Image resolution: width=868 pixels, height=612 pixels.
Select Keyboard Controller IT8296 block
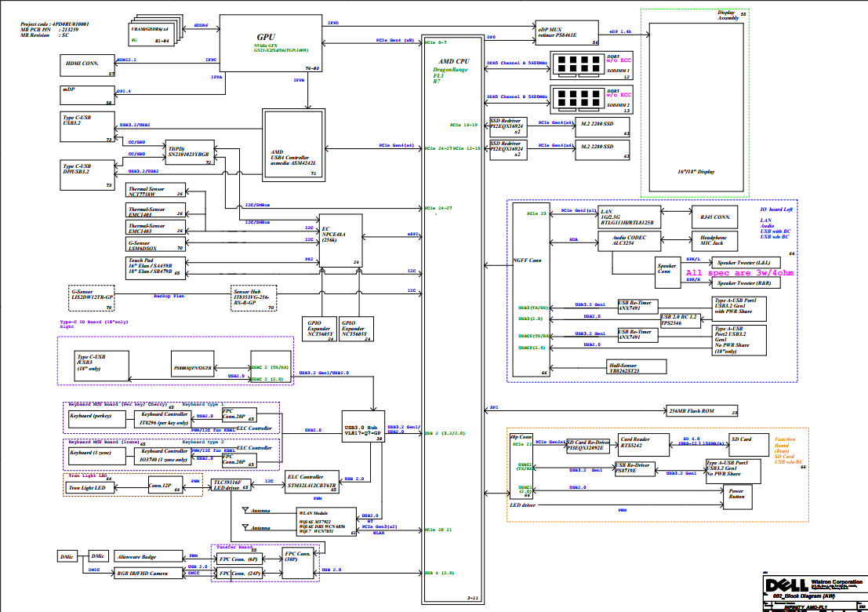(x=163, y=419)
